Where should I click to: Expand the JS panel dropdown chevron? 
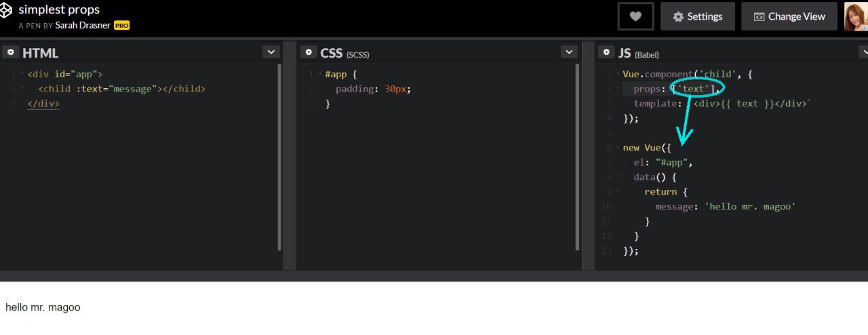[x=863, y=52]
